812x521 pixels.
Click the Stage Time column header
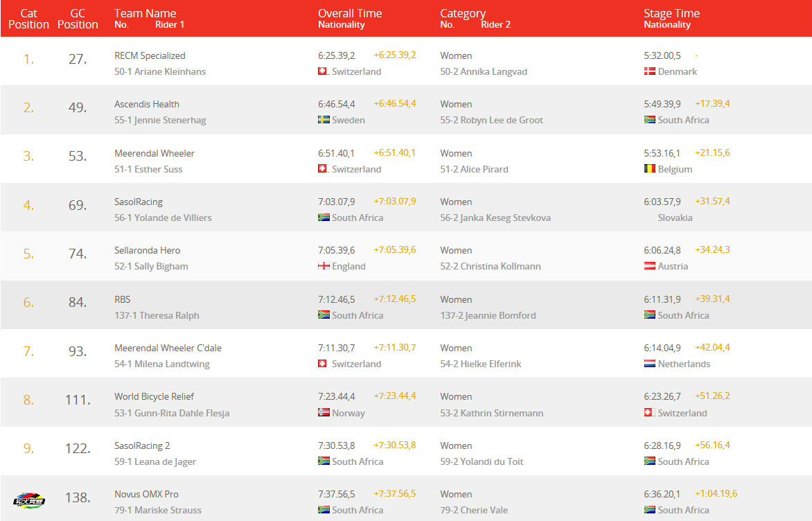(671, 13)
